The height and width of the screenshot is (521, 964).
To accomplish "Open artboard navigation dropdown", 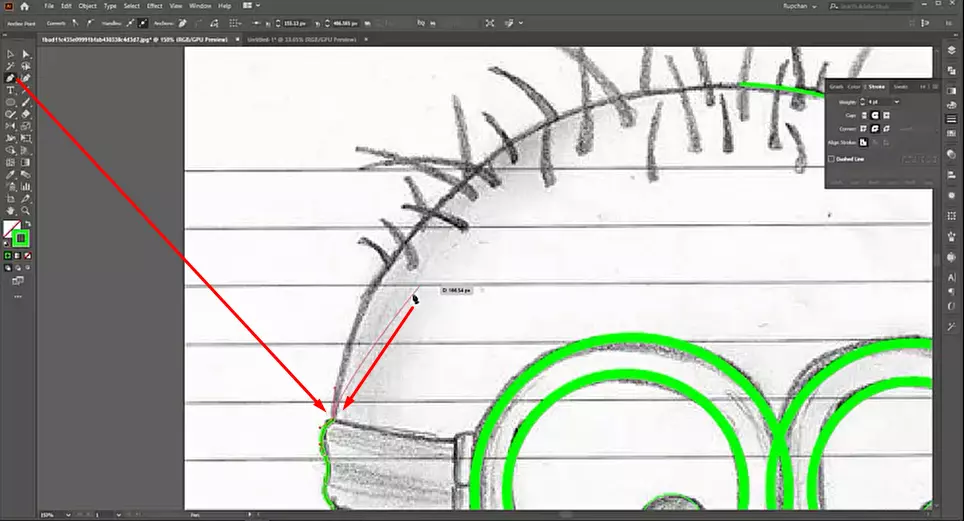I will (118, 515).
